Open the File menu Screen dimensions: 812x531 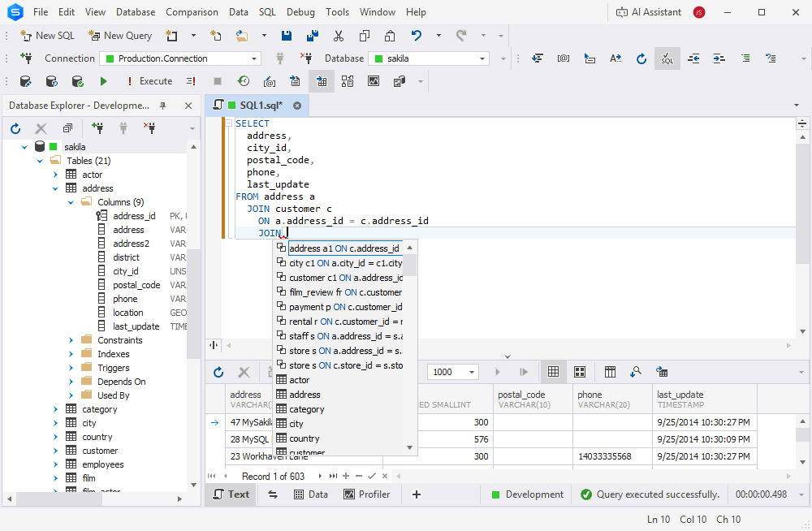(41, 12)
